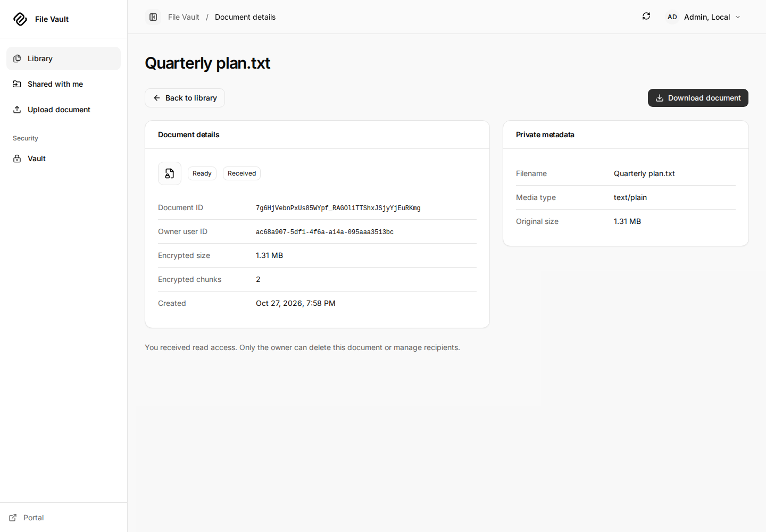766x532 pixels.
Task: Open the Admin, Local user dropdown chevron
Action: [738, 17]
